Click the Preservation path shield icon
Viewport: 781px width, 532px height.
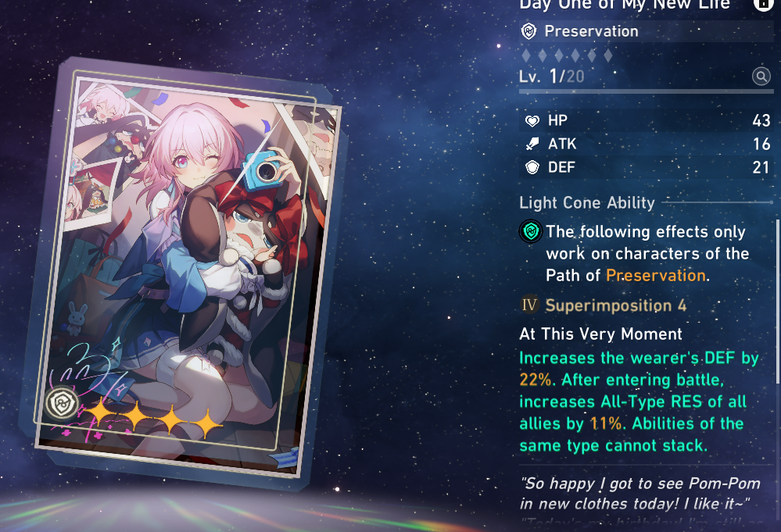point(528,31)
